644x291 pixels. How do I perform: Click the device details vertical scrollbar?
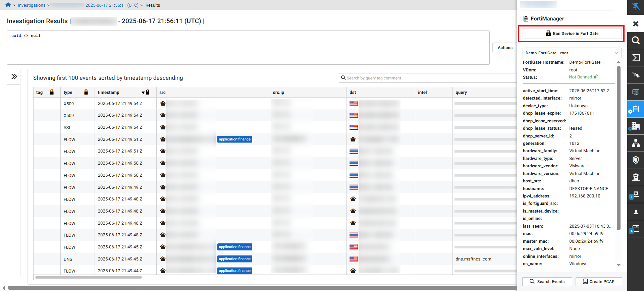(619, 148)
